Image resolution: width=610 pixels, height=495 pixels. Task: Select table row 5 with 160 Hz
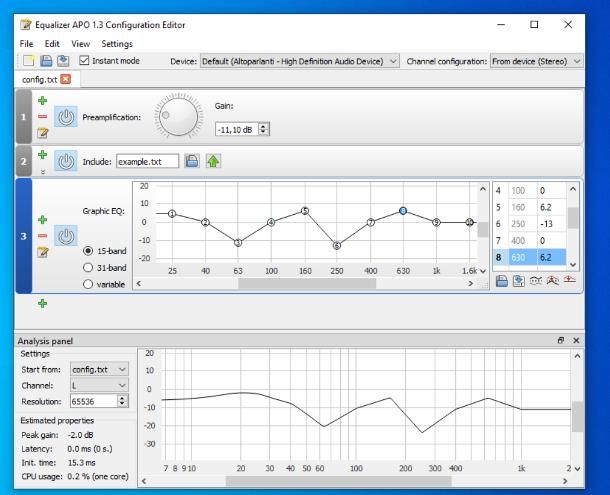(x=529, y=207)
